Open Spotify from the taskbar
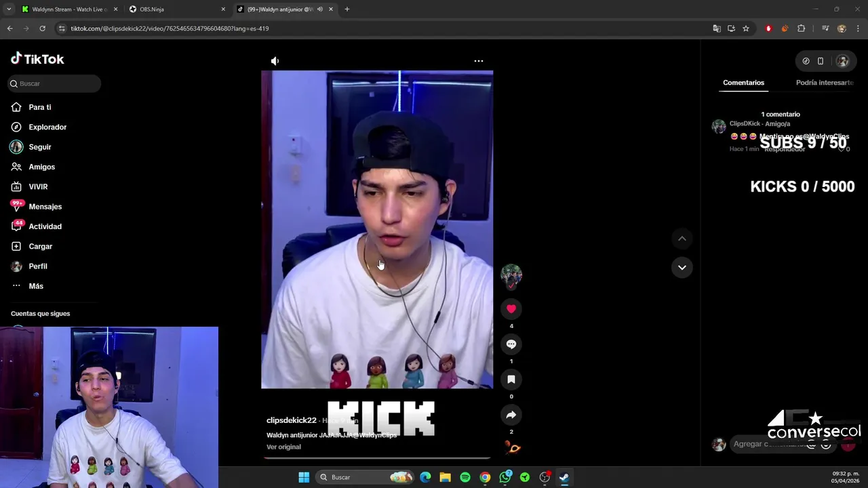Viewport: 868px width, 488px height. 465,477
